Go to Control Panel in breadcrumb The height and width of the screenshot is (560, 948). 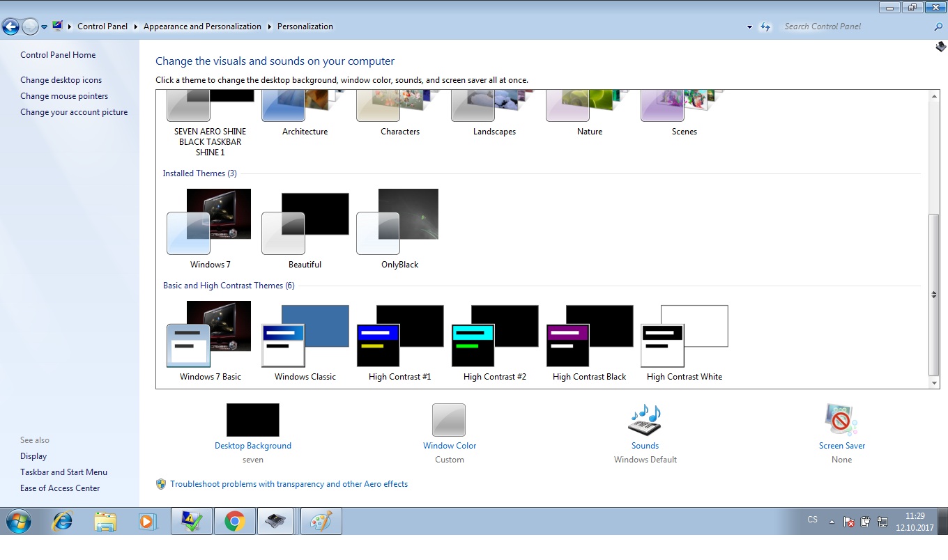[102, 26]
